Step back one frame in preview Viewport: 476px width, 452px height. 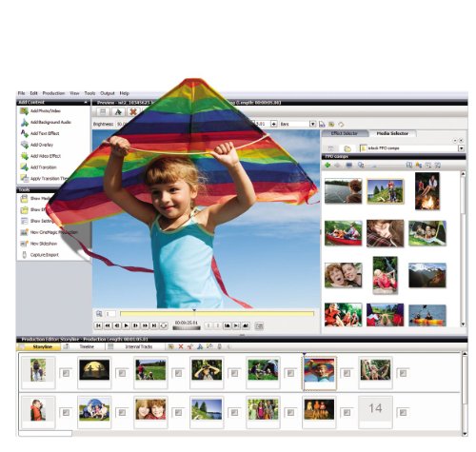(117, 325)
